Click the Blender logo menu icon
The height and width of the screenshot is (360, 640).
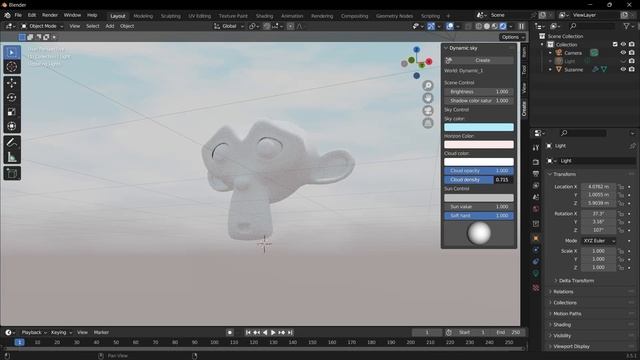coord(7,15)
